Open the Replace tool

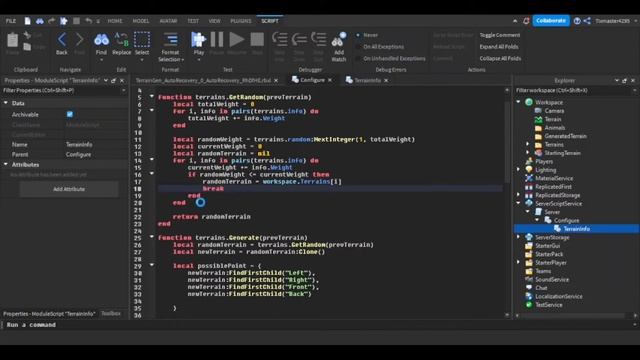(x=122, y=40)
